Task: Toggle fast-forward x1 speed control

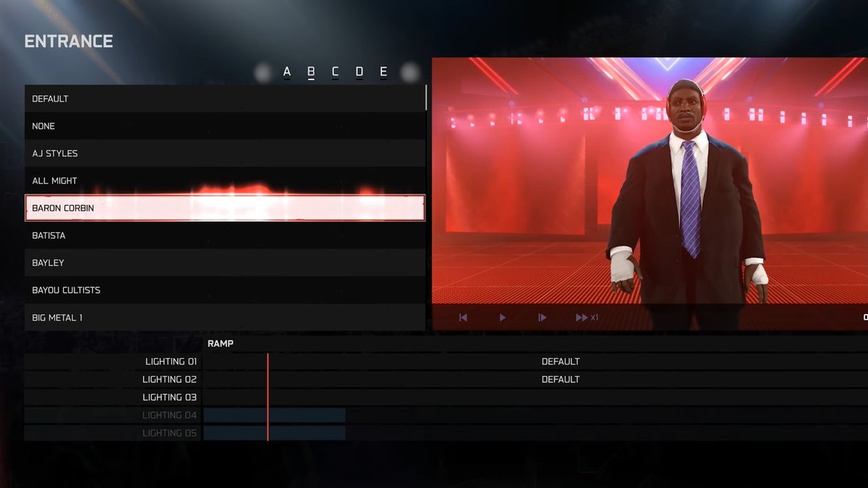Action: [587, 317]
